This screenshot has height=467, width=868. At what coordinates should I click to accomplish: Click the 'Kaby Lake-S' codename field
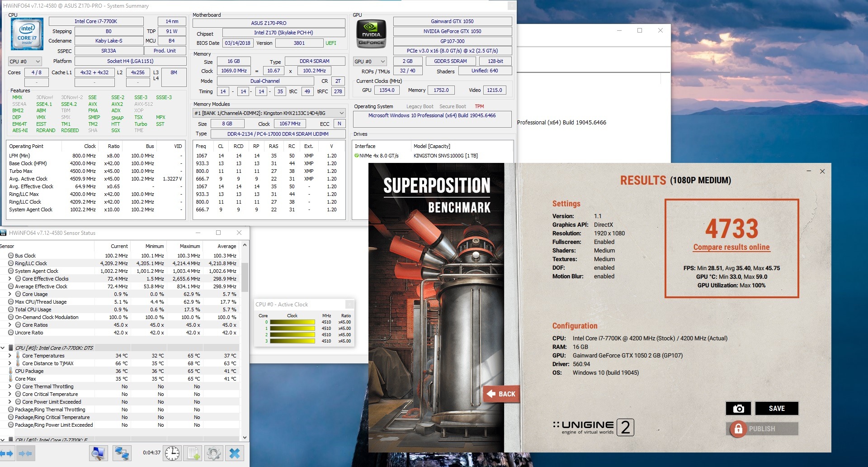(108, 41)
